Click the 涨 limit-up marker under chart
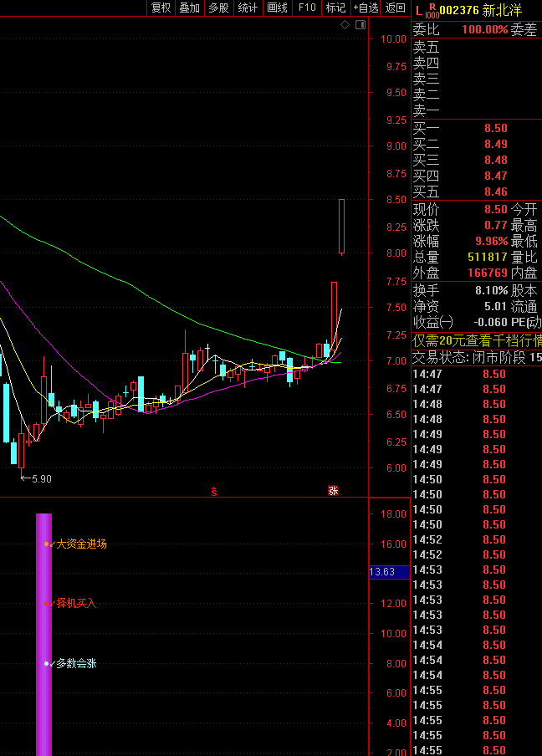Image resolution: width=542 pixels, height=756 pixels. pos(333,491)
